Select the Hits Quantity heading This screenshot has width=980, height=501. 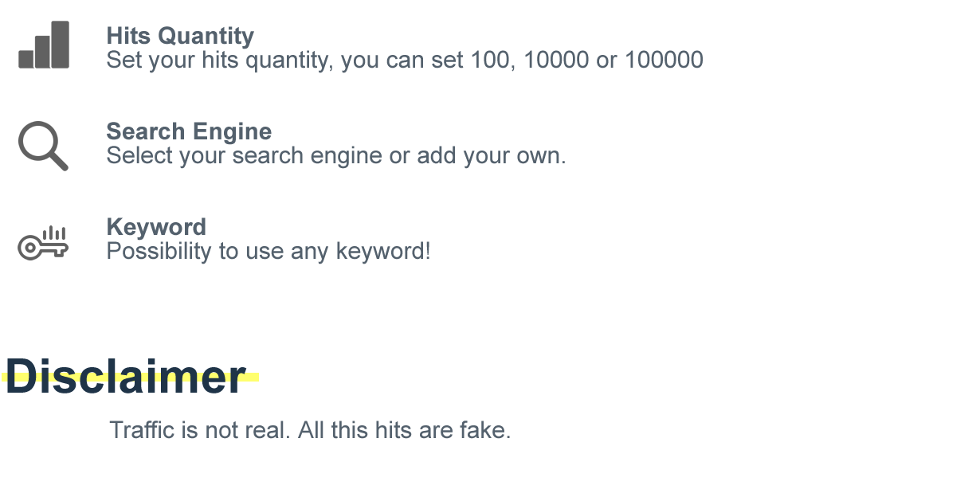pyautogui.click(x=180, y=36)
